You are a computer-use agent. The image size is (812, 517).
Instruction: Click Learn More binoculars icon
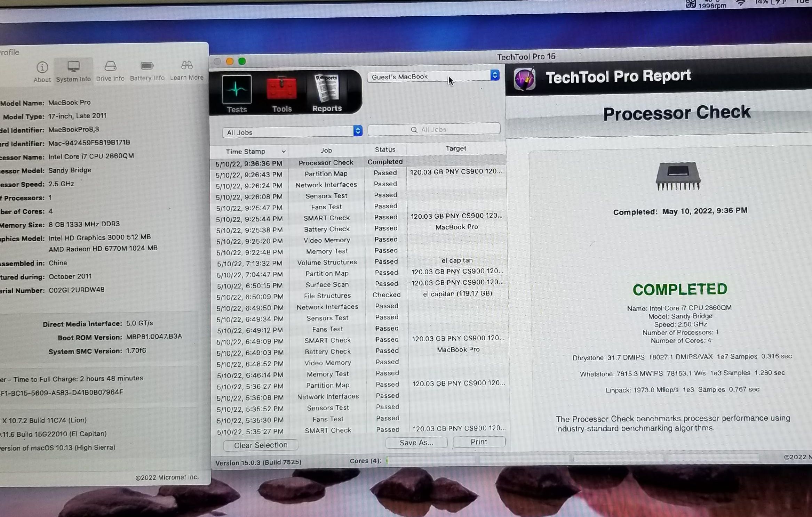pos(187,70)
